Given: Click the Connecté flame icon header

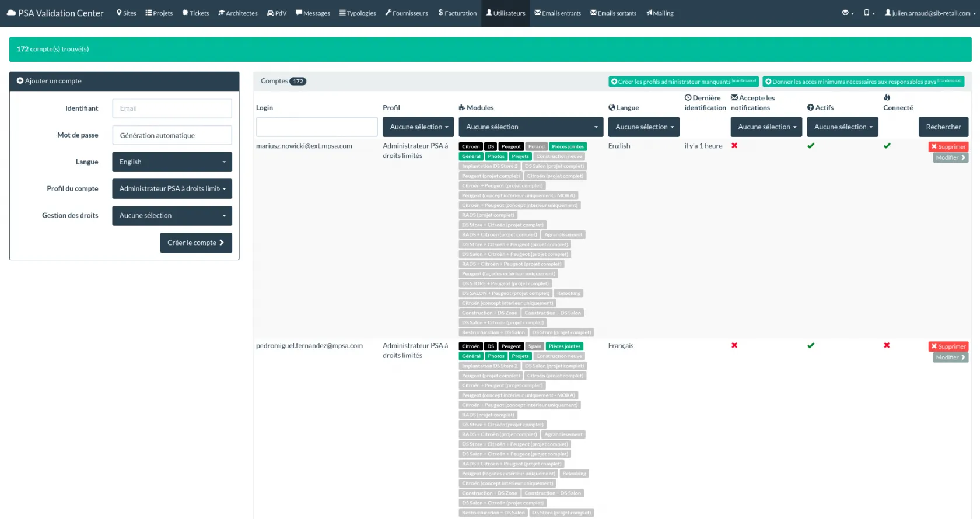Looking at the screenshot, I should 887,97.
